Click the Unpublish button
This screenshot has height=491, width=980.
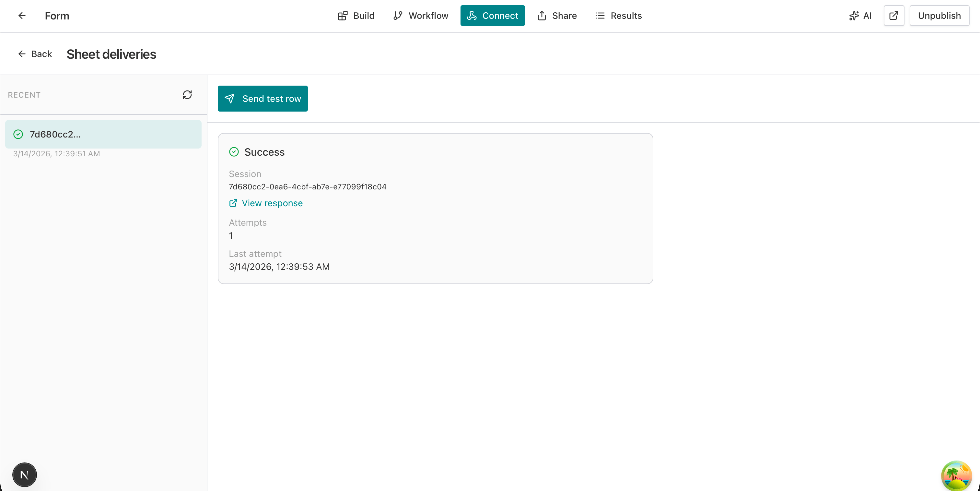pyautogui.click(x=939, y=16)
